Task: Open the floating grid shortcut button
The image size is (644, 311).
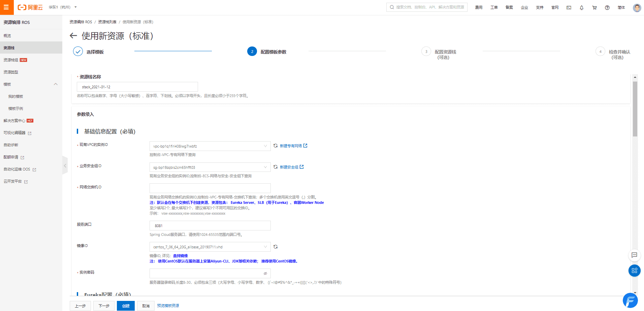Action: point(634,271)
